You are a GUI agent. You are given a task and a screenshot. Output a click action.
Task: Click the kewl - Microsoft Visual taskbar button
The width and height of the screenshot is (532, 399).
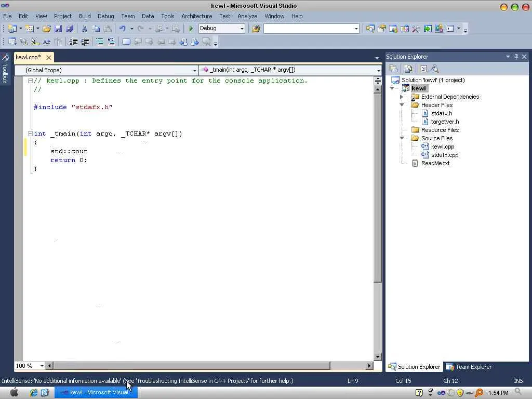(96, 392)
